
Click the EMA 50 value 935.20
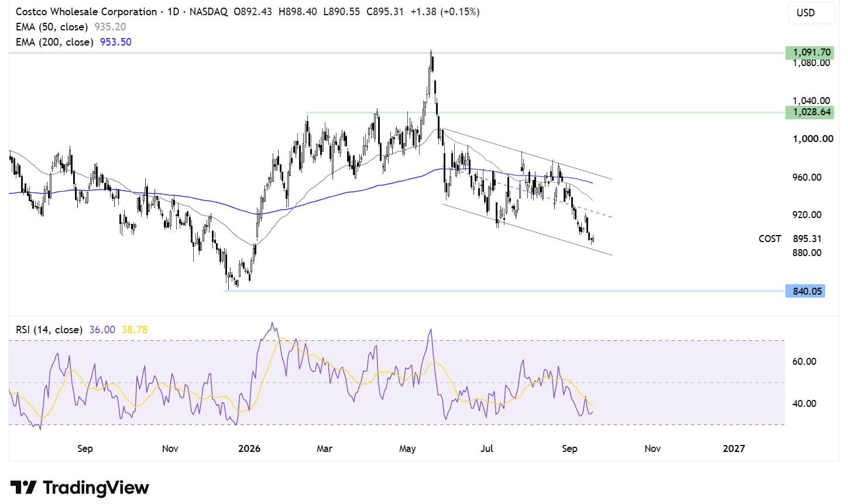110,27
